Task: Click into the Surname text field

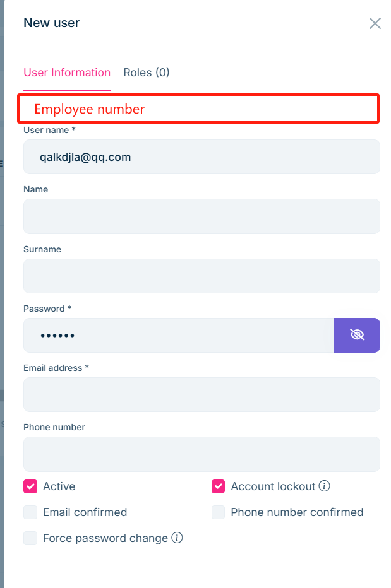Action: pos(202,276)
